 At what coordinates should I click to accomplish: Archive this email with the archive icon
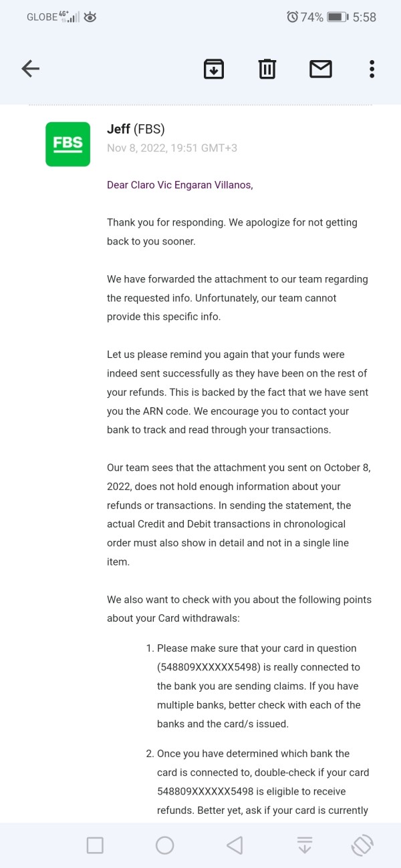click(x=214, y=69)
